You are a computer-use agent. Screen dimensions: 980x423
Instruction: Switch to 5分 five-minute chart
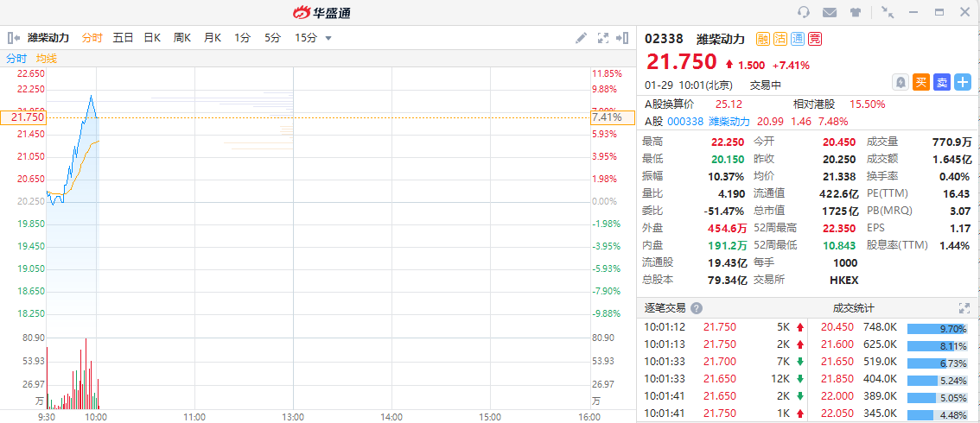(272, 38)
